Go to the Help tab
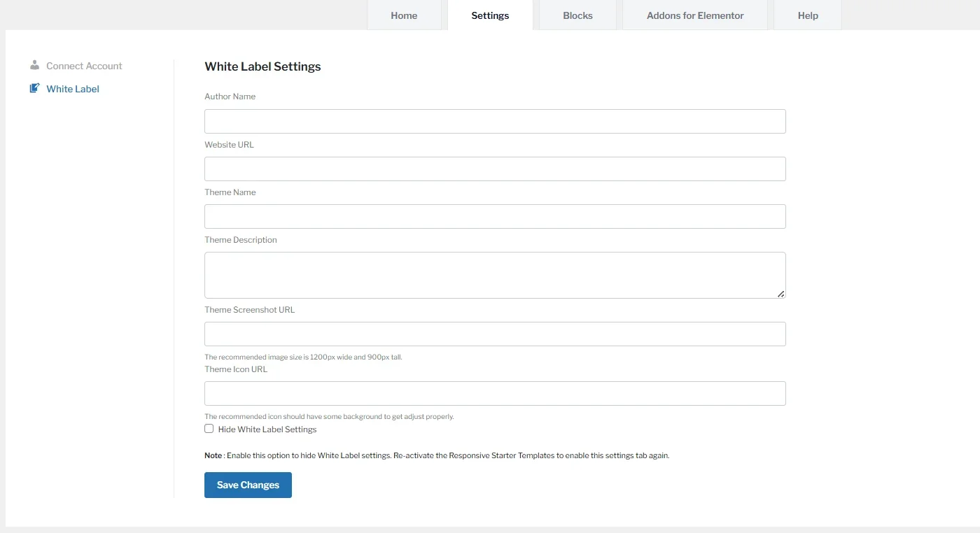 coord(807,15)
